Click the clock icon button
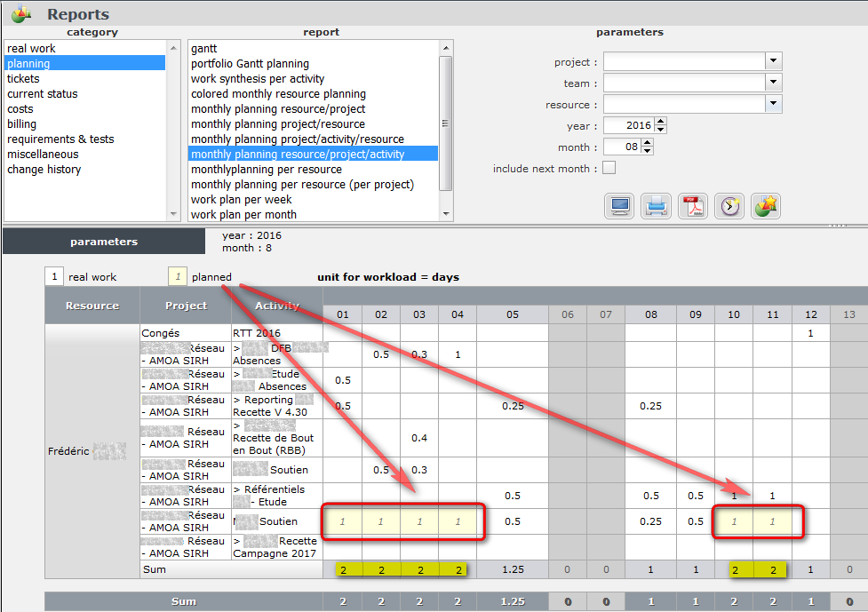Viewport: 868px width, 612px height. tap(729, 206)
